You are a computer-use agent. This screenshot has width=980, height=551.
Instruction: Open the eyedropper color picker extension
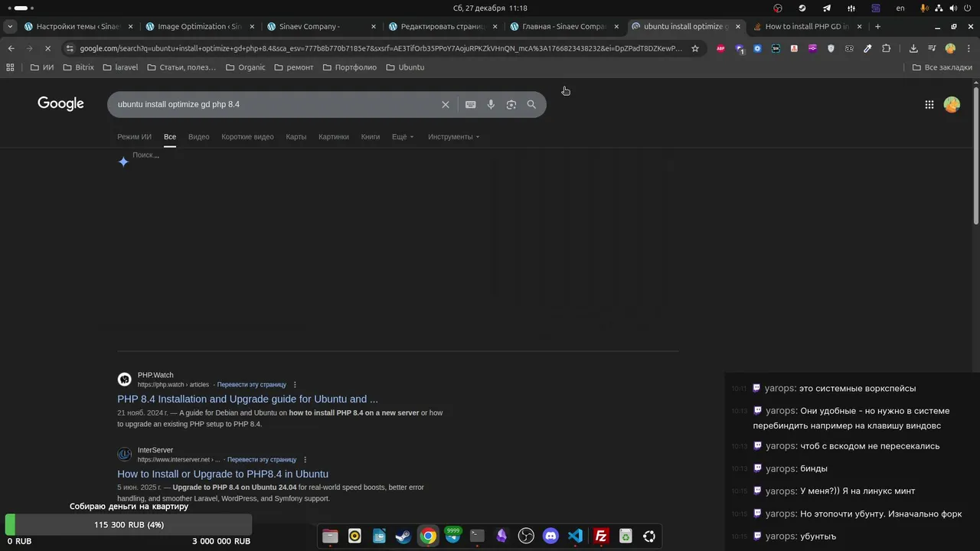[867, 48]
